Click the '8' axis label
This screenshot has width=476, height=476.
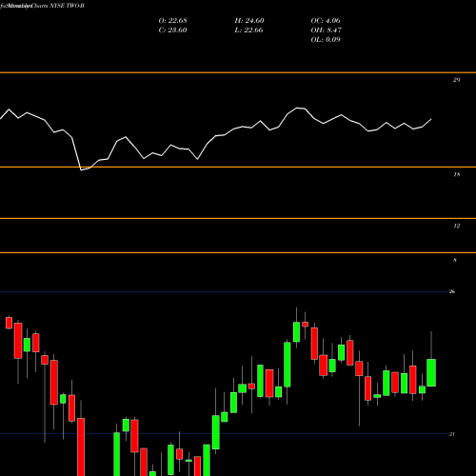tap(455, 260)
